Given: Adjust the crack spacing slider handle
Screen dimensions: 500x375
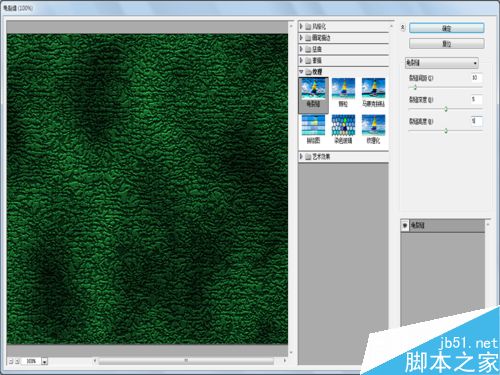Looking at the screenshot, I should point(415,88).
